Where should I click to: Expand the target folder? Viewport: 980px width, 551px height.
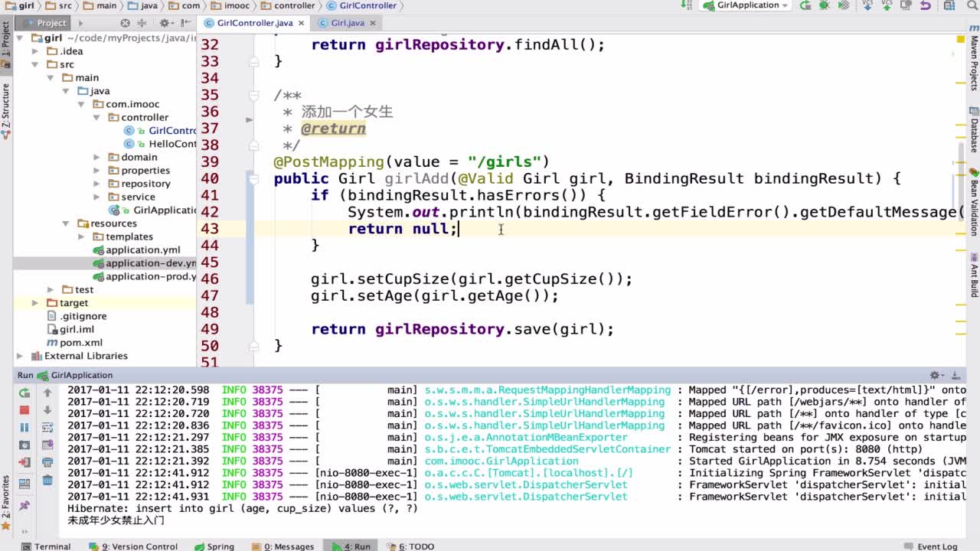35,303
